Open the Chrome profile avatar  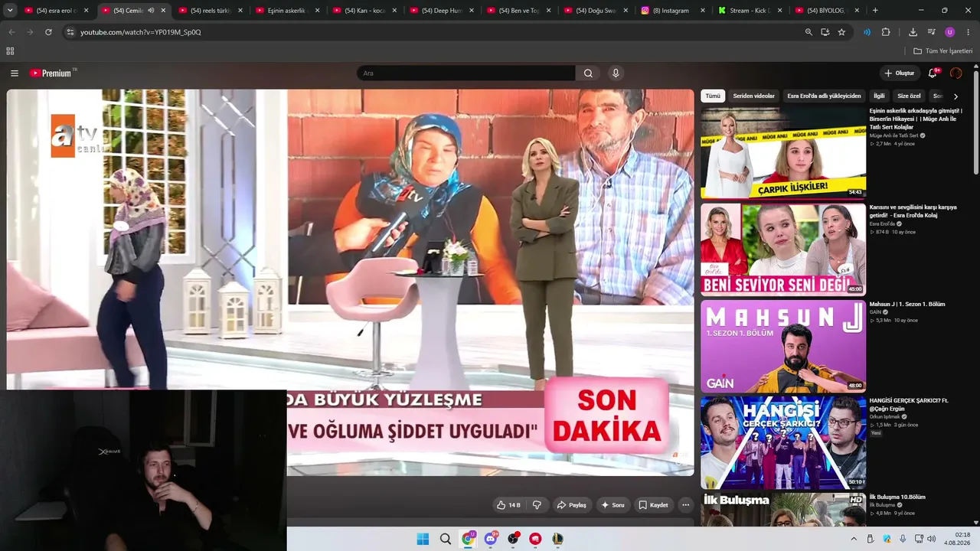click(950, 32)
